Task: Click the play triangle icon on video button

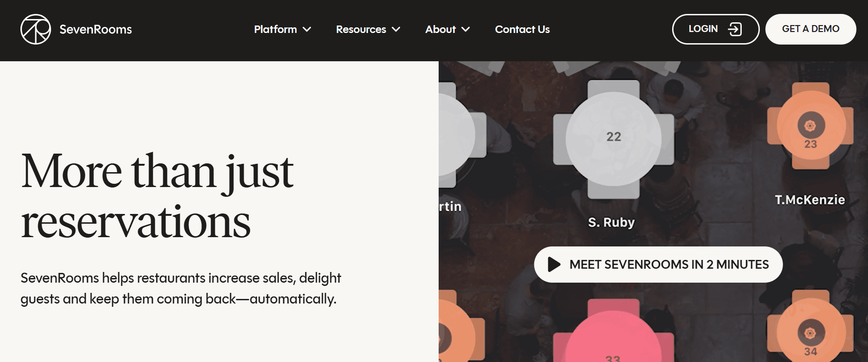Action: tap(554, 265)
